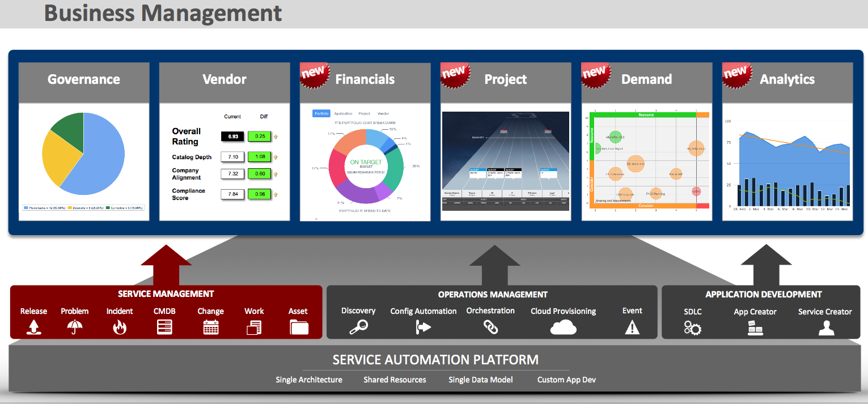Screen dimensions: 868x404
Task: Open the SDLC gears icon
Action: point(692,328)
